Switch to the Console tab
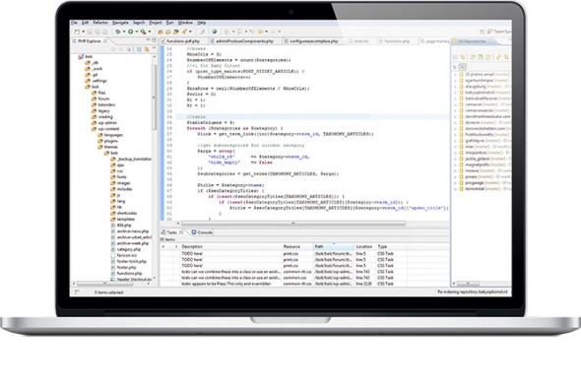Image resolution: width=581 pixels, height=392 pixels. pyautogui.click(x=202, y=232)
